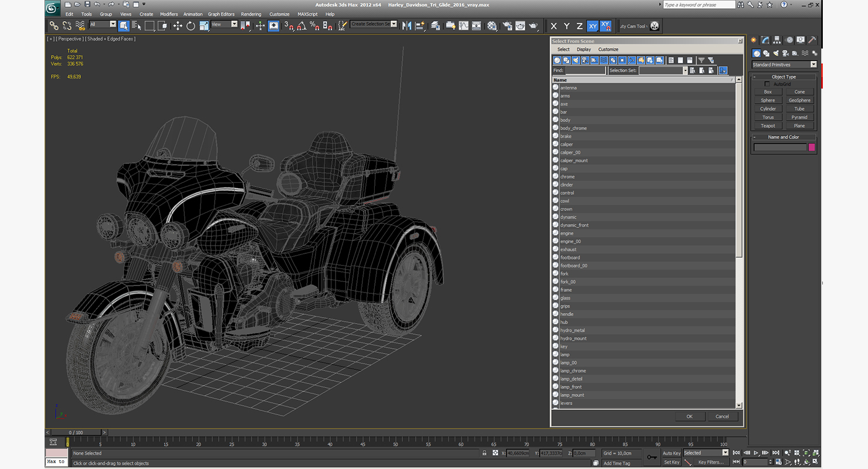Viewport: 868px width, 469px height.
Task: Open the Graph Editors menu
Action: [221, 14]
